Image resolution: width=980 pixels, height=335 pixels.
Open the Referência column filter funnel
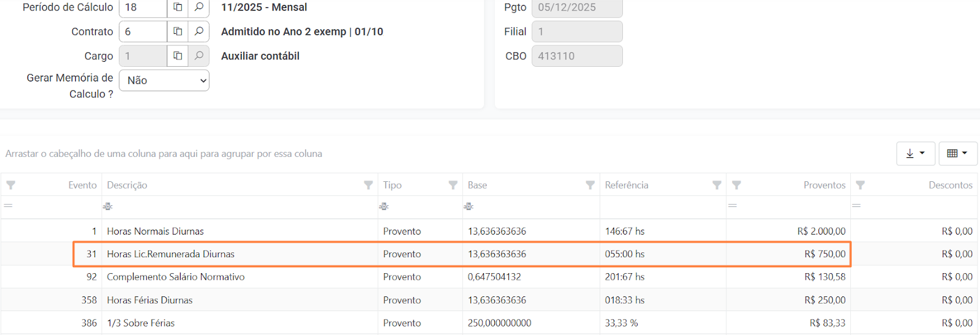tap(717, 185)
